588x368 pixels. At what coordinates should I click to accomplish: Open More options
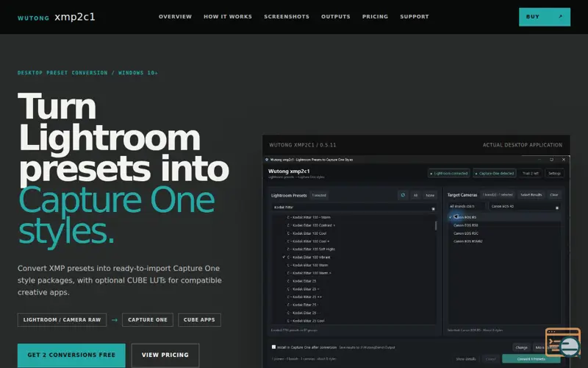[x=545, y=347]
